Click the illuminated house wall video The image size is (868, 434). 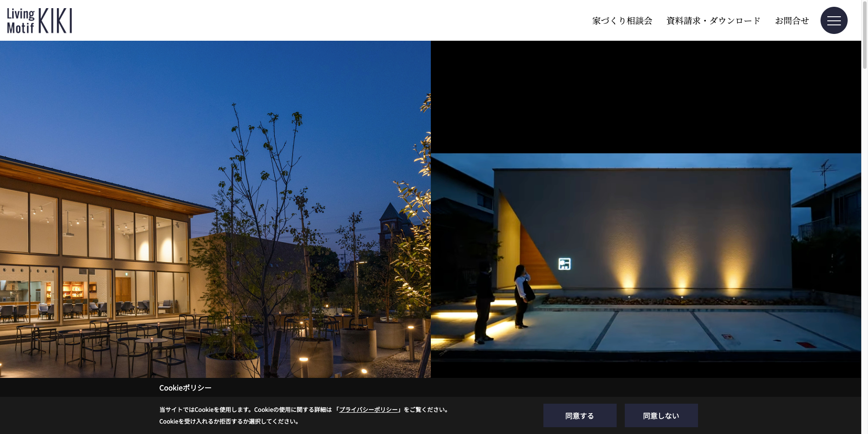(646, 209)
